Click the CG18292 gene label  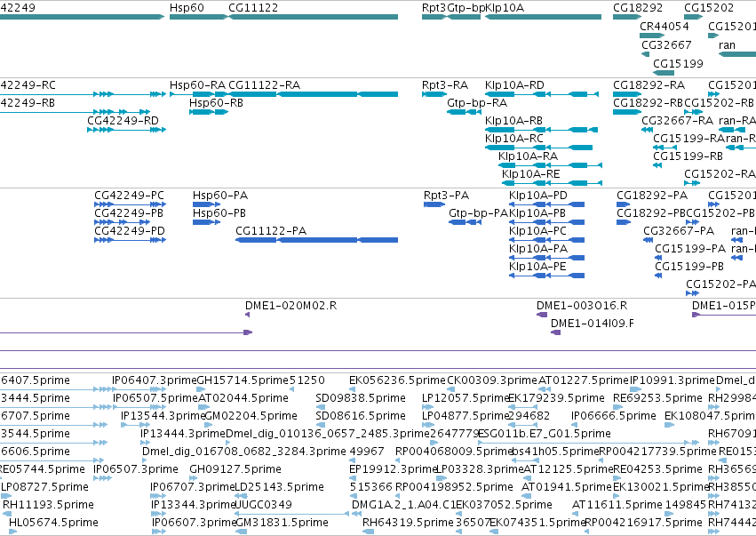click(638, 8)
